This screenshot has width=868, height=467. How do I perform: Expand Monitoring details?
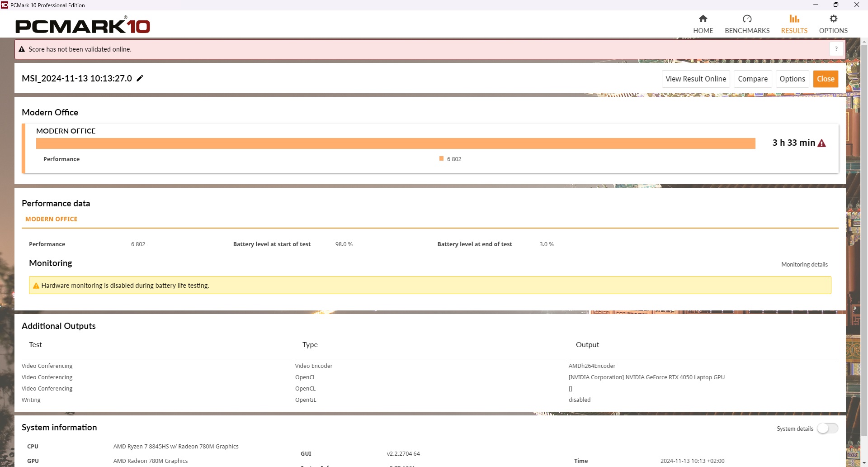tap(804, 264)
